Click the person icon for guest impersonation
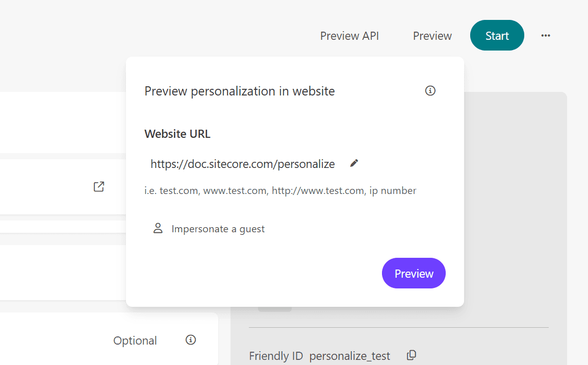This screenshot has width=588, height=365. (158, 229)
